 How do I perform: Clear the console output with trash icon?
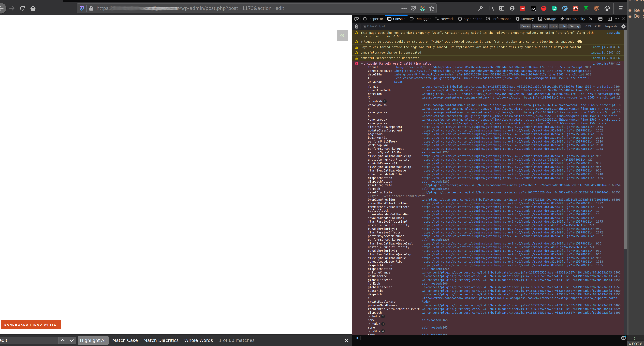pos(356,26)
